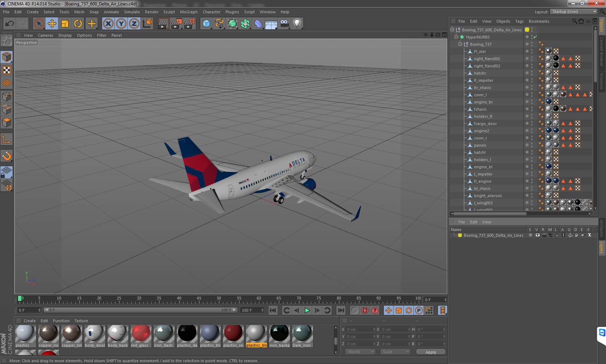Select the body_door material thumbnail
The width and height of the screenshot is (606, 364).
pyautogui.click(x=95, y=336)
